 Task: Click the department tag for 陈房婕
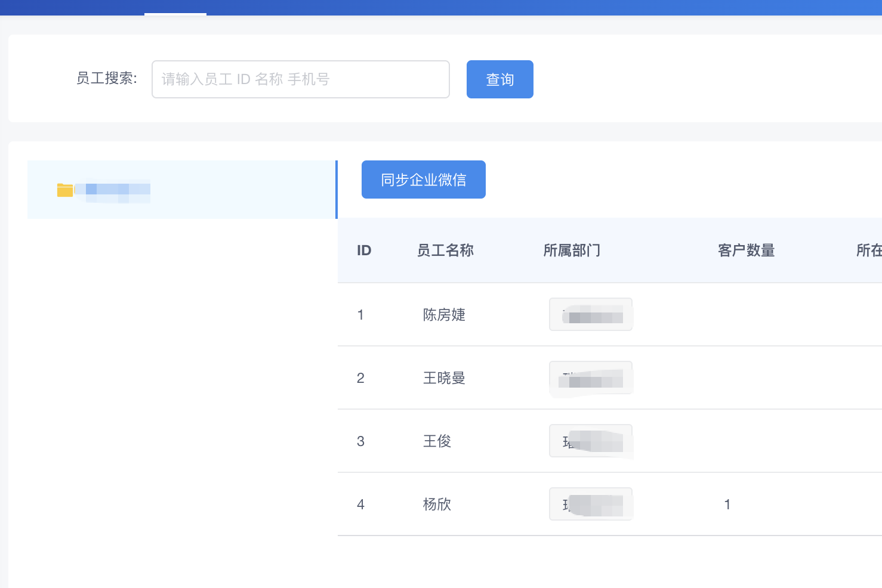pos(591,315)
